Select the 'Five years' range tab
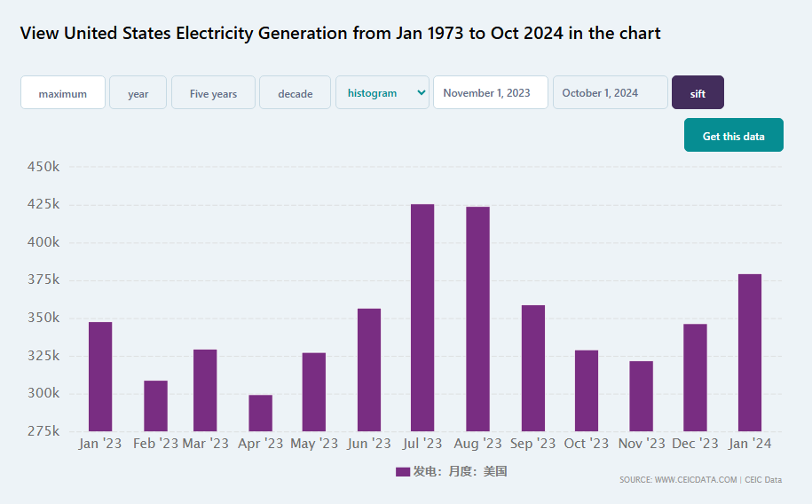 (213, 93)
